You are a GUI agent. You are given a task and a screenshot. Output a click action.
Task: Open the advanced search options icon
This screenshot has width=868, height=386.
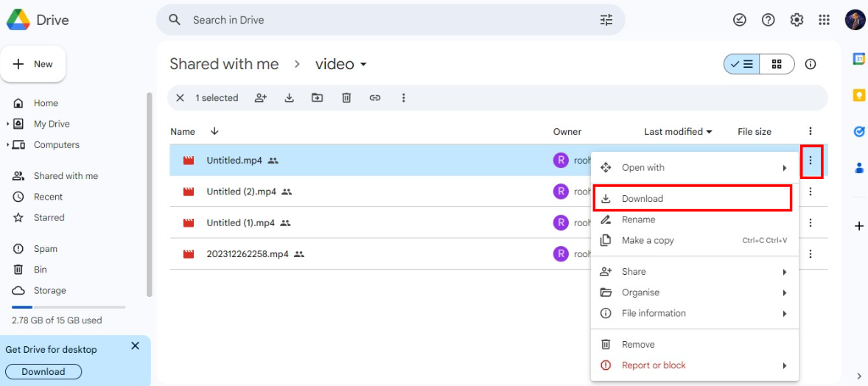click(606, 20)
